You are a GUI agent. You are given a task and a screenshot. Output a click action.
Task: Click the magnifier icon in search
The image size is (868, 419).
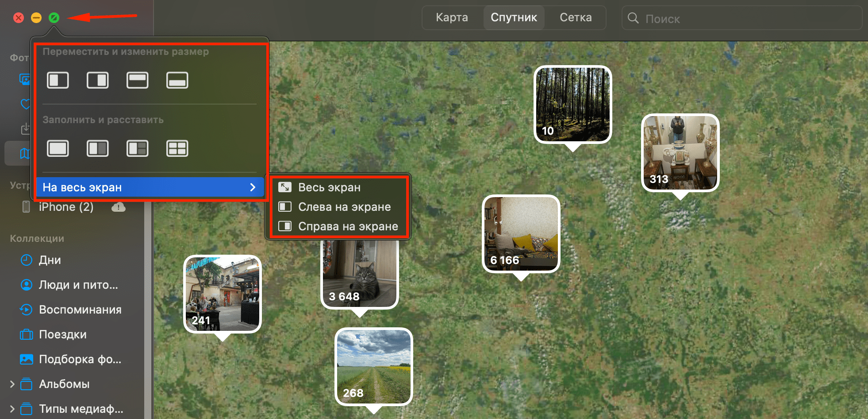(634, 18)
